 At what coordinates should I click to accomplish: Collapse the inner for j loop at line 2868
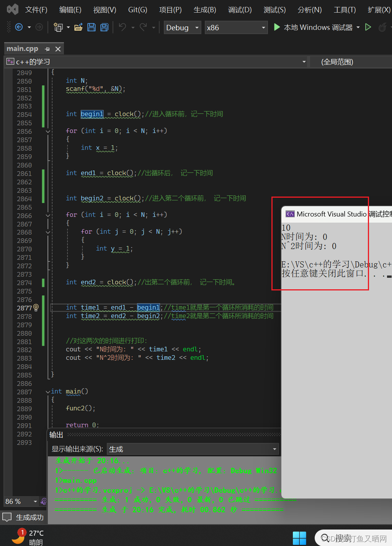[48, 232]
